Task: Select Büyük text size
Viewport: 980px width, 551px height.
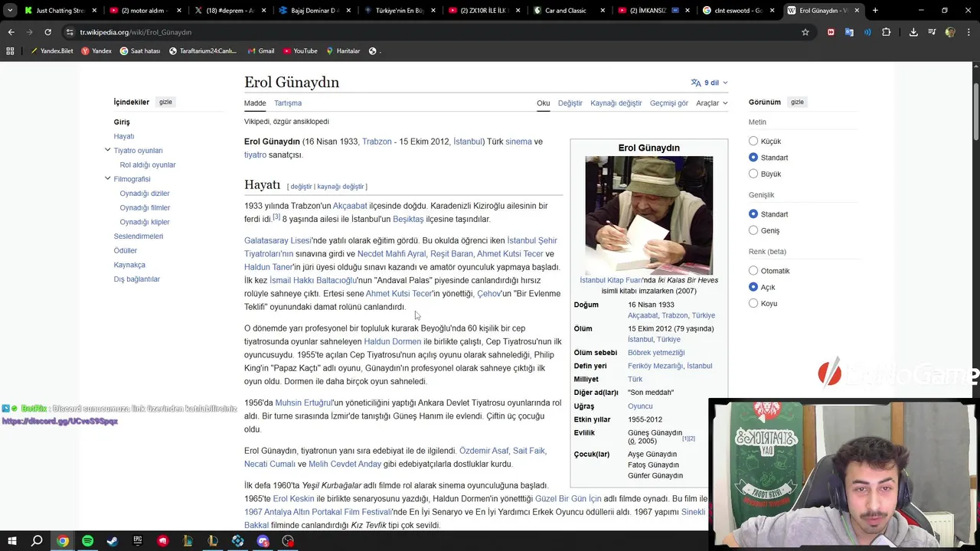Action: click(x=753, y=174)
